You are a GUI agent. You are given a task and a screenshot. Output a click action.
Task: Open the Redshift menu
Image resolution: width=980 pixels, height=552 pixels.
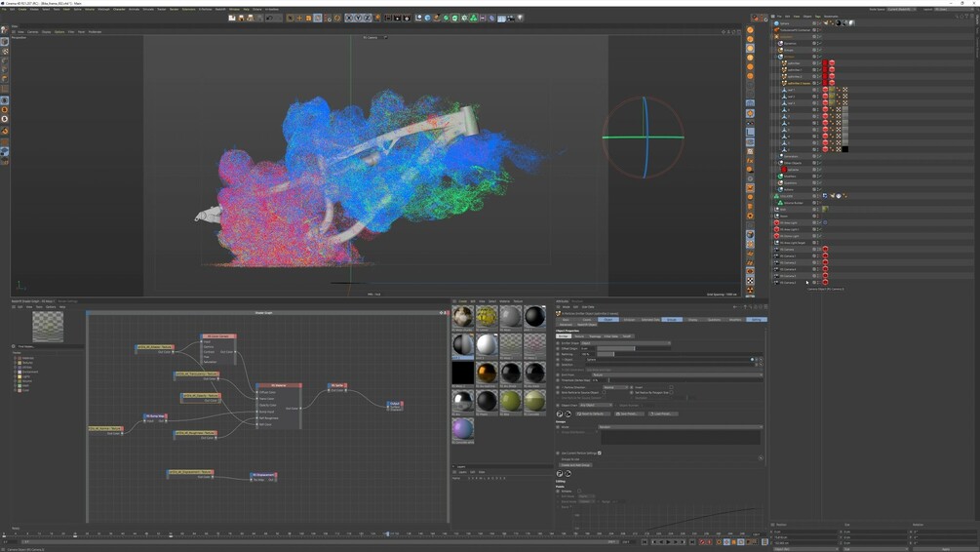point(219,10)
